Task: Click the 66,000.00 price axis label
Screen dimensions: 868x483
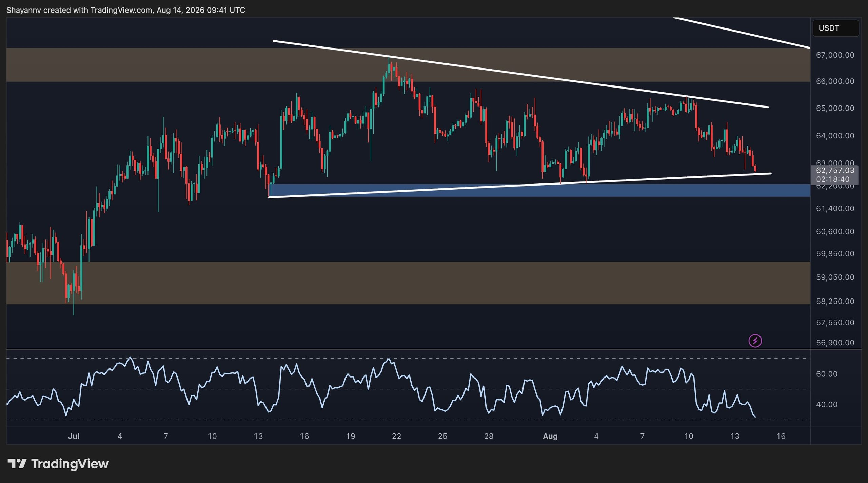Action: [835, 81]
